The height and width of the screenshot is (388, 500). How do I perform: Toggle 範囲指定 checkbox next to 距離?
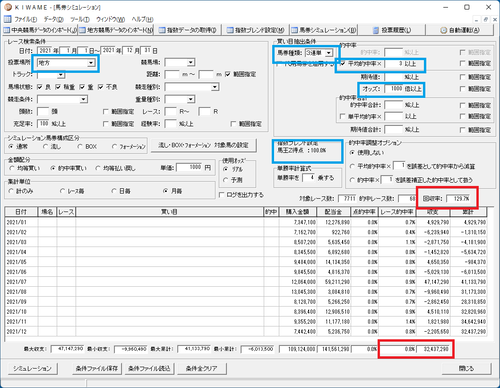point(228,74)
